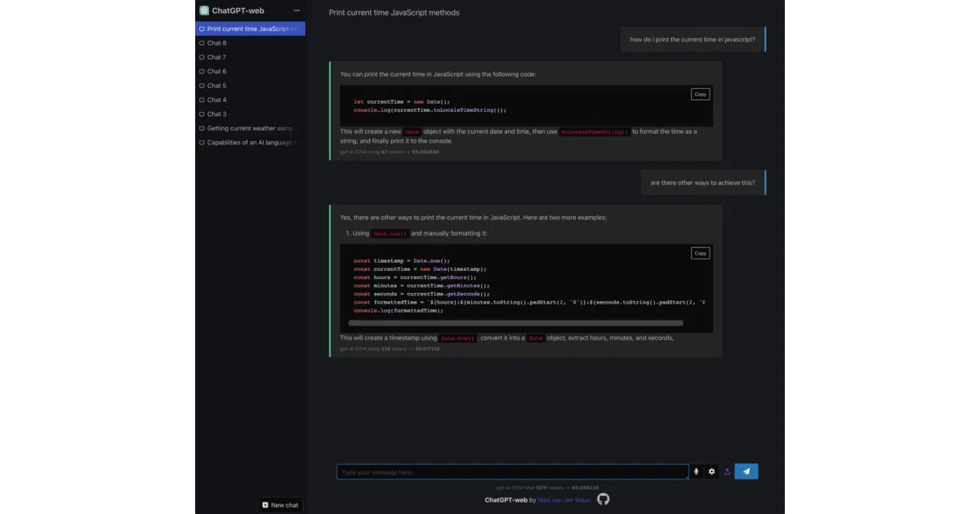The height and width of the screenshot is (514, 980).
Task: Click first response token usage line
Action: (390, 152)
